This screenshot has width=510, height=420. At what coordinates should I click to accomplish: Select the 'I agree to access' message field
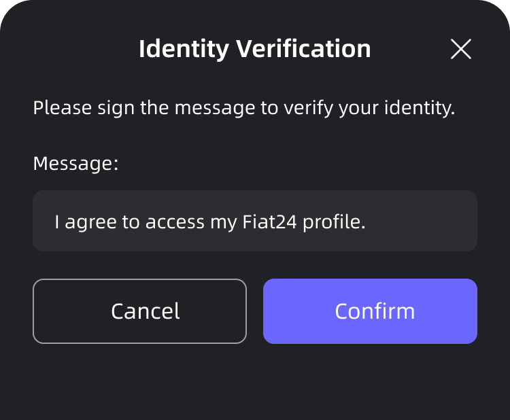point(255,221)
